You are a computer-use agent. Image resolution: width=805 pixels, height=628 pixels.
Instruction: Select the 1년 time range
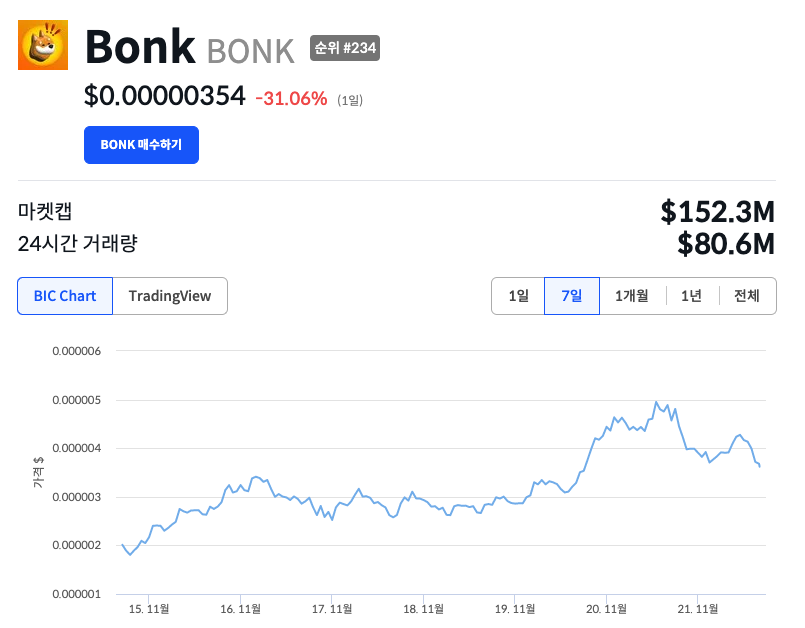(692, 296)
